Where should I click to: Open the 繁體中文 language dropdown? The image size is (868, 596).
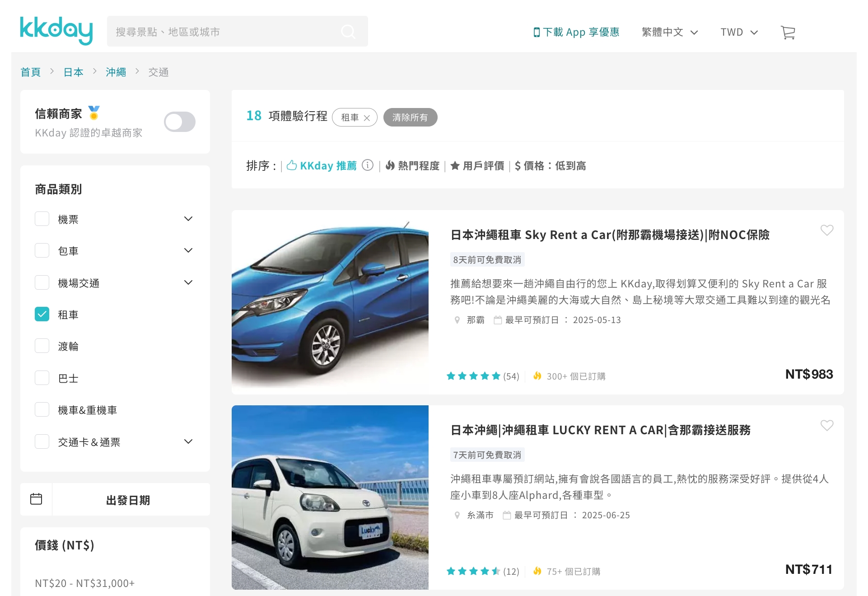670,32
